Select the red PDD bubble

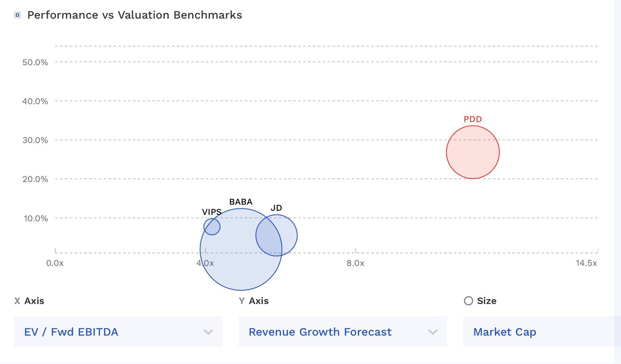click(x=473, y=152)
